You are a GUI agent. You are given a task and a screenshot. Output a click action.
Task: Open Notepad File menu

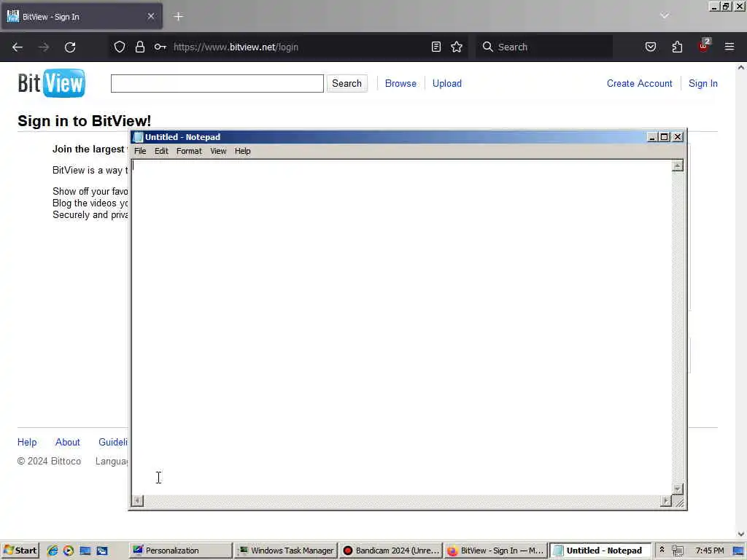(140, 151)
